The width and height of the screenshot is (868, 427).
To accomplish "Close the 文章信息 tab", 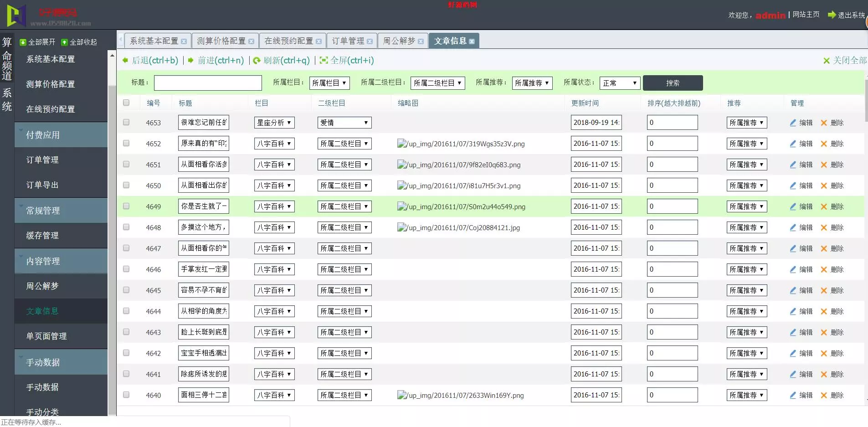I will click(x=472, y=41).
